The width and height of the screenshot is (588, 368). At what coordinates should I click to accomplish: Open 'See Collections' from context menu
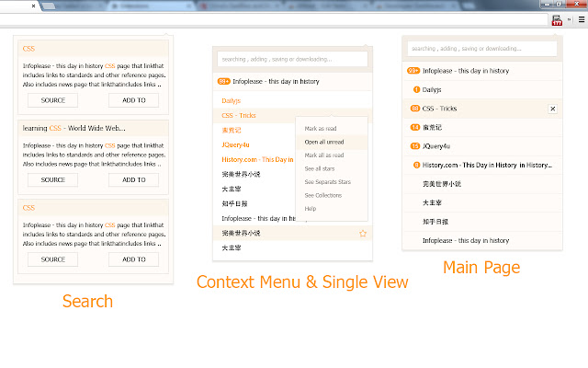coord(322,195)
